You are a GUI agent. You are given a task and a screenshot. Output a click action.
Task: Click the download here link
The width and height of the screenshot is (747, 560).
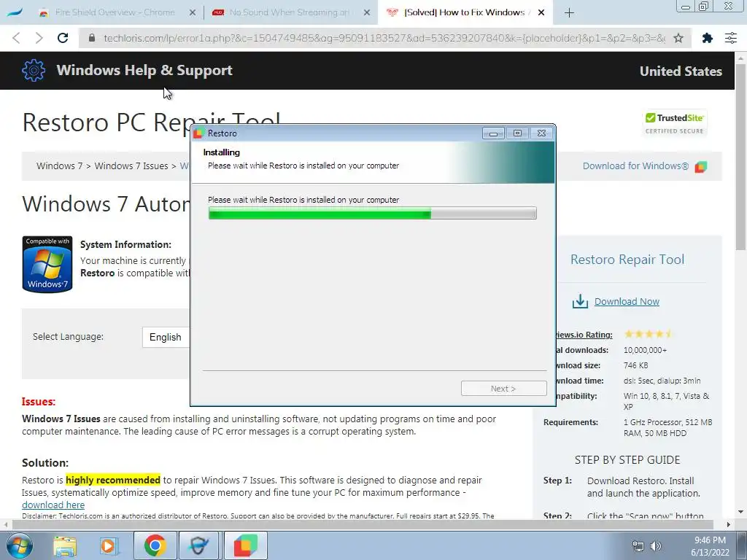point(53,505)
